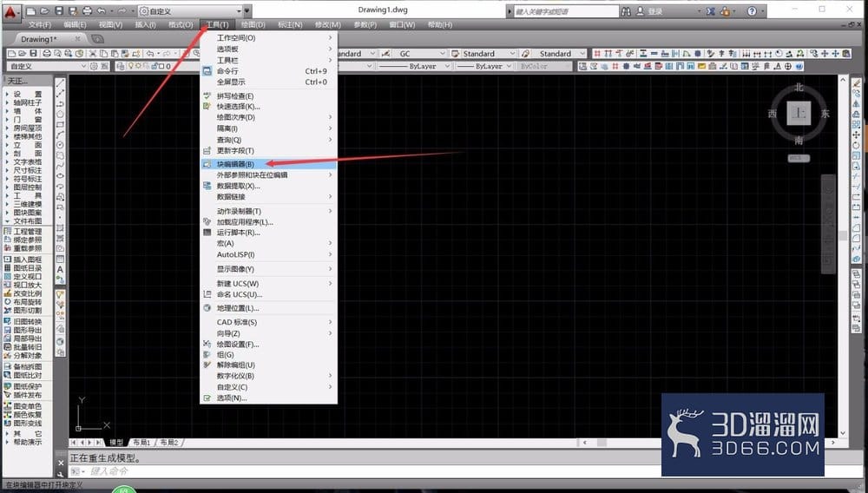Click the Save icon in quick access toolbar

click(x=59, y=10)
